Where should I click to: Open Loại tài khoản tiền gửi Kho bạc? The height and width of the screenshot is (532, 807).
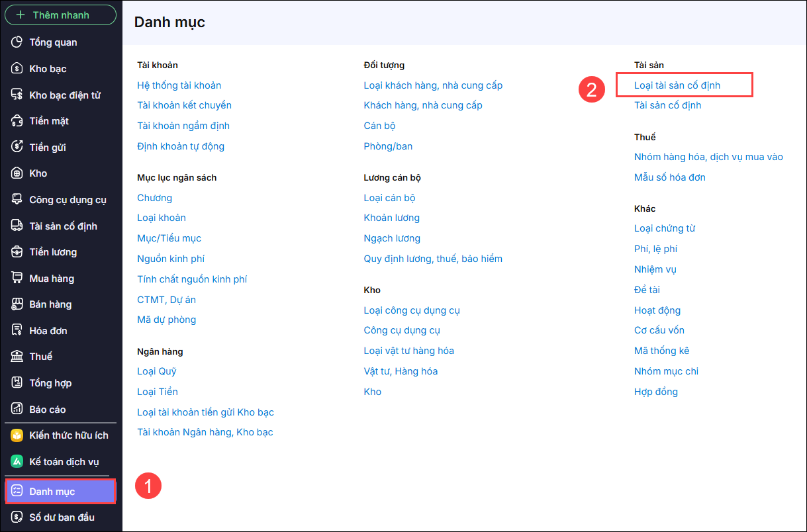pyautogui.click(x=206, y=412)
